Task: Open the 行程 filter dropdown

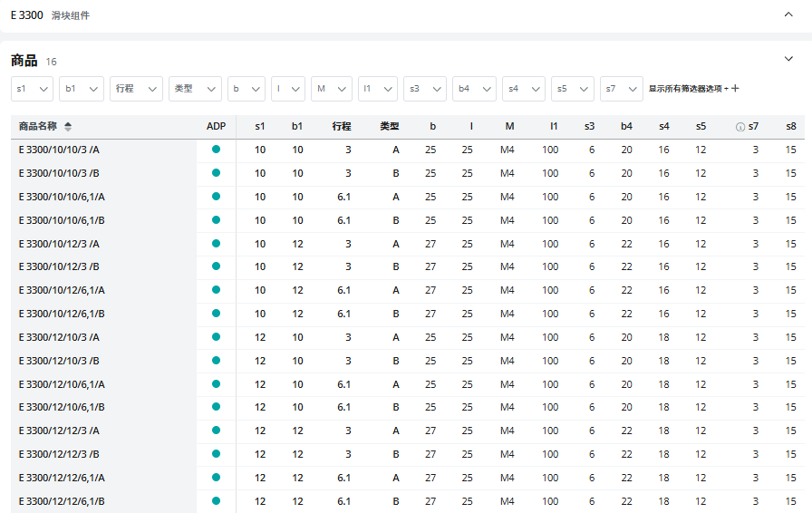Action: [x=136, y=89]
